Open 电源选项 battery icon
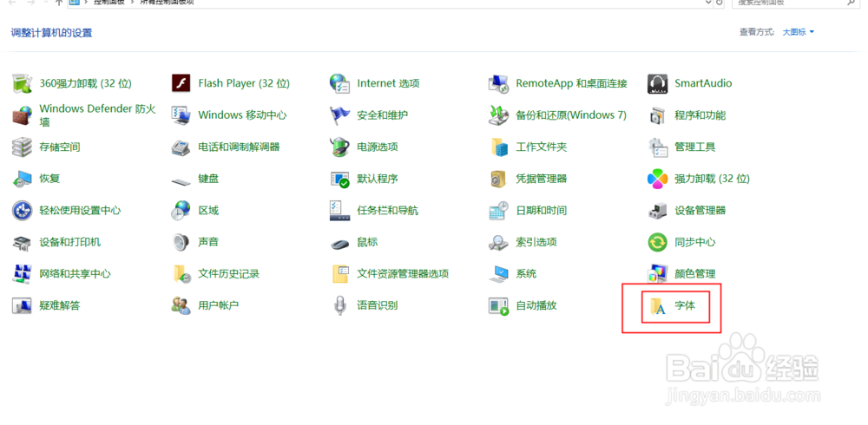 (339, 147)
